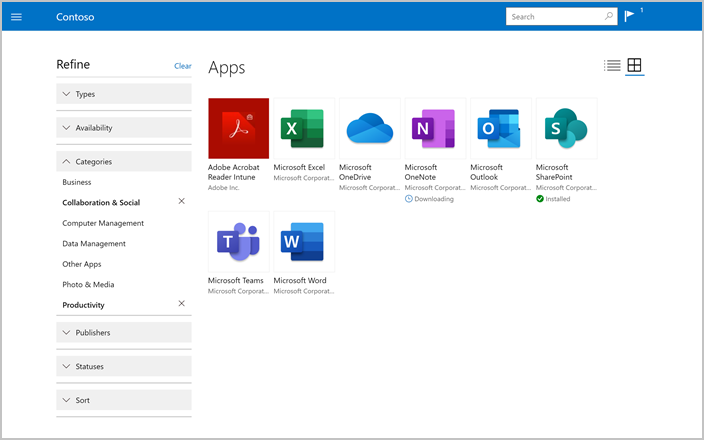Remove the Productivity category filter
This screenshot has width=704, height=440.
pyautogui.click(x=181, y=304)
